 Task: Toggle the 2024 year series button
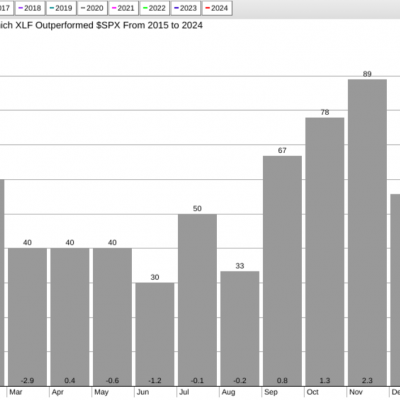[x=217, y=8]
